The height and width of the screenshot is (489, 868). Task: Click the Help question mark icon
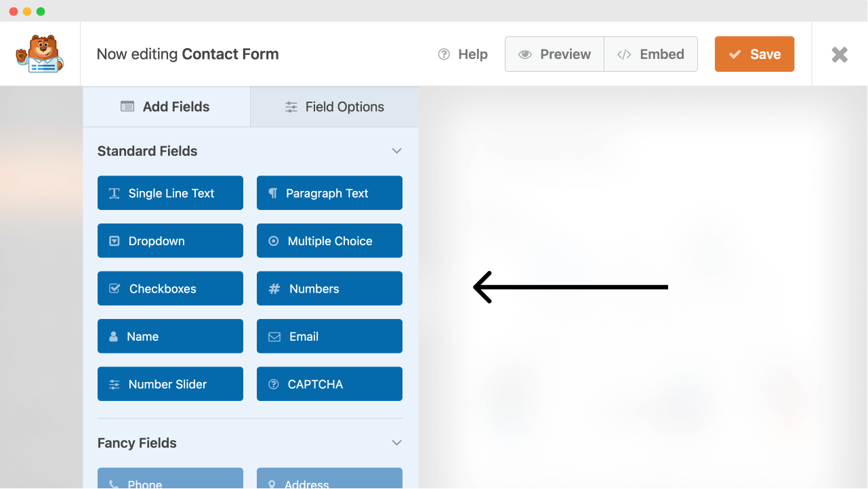coord(444,54)
